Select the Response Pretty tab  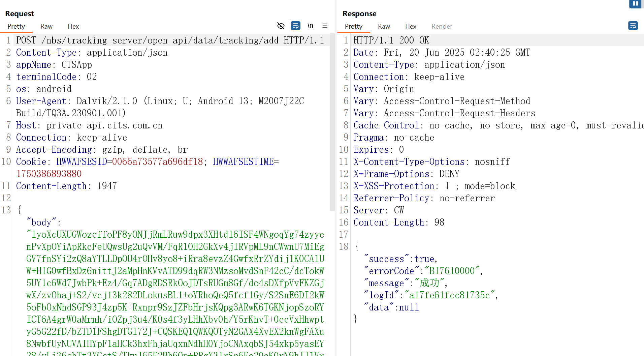point(353,27)
